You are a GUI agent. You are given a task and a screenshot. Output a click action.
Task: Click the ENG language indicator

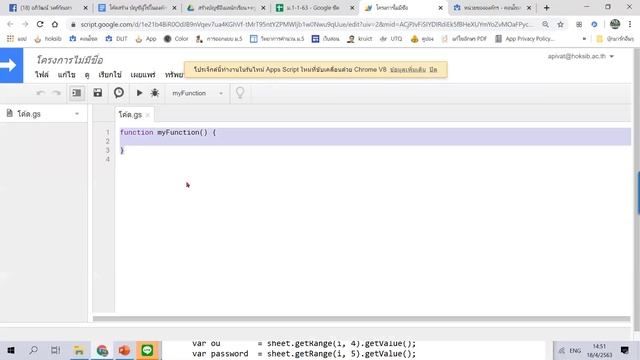coord(575,351)
